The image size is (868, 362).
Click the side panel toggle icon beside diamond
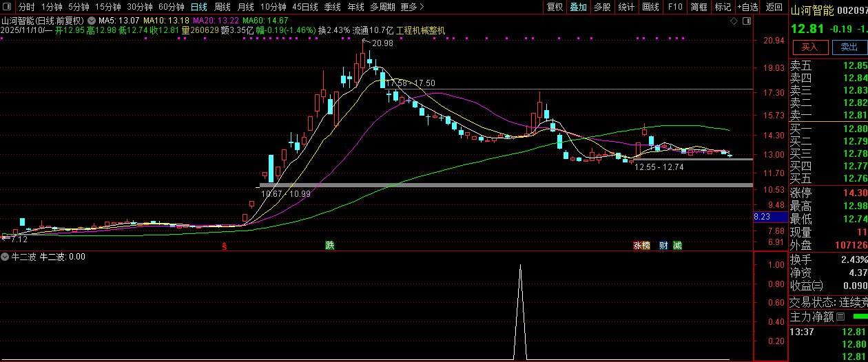coord(747,21)
